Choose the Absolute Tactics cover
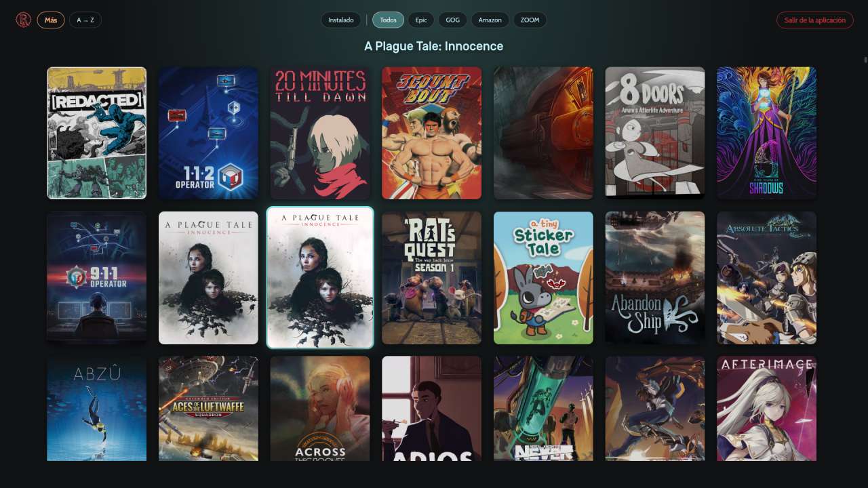 (766, 278)
